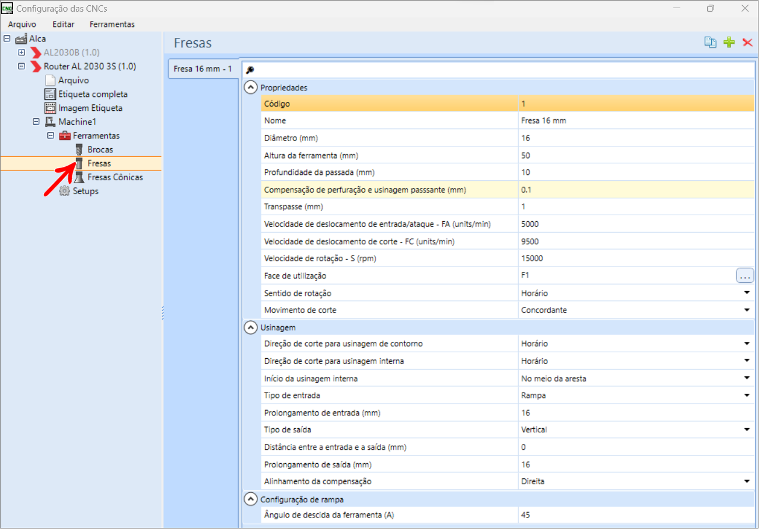Open Direção de corte para usinagem interna dropdown

(x=747, y=361)
